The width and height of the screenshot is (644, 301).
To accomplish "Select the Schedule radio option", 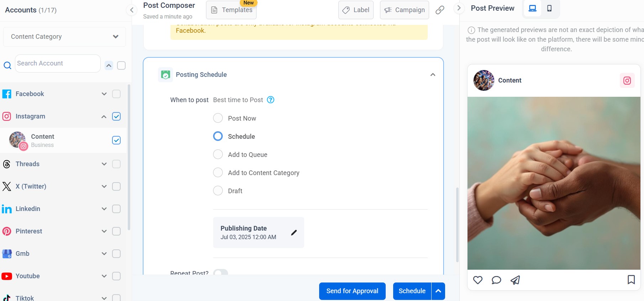I will tap(218, 136).
